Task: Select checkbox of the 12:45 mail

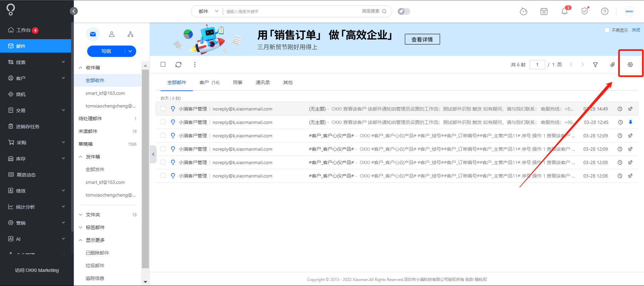Action: [163, 122]
